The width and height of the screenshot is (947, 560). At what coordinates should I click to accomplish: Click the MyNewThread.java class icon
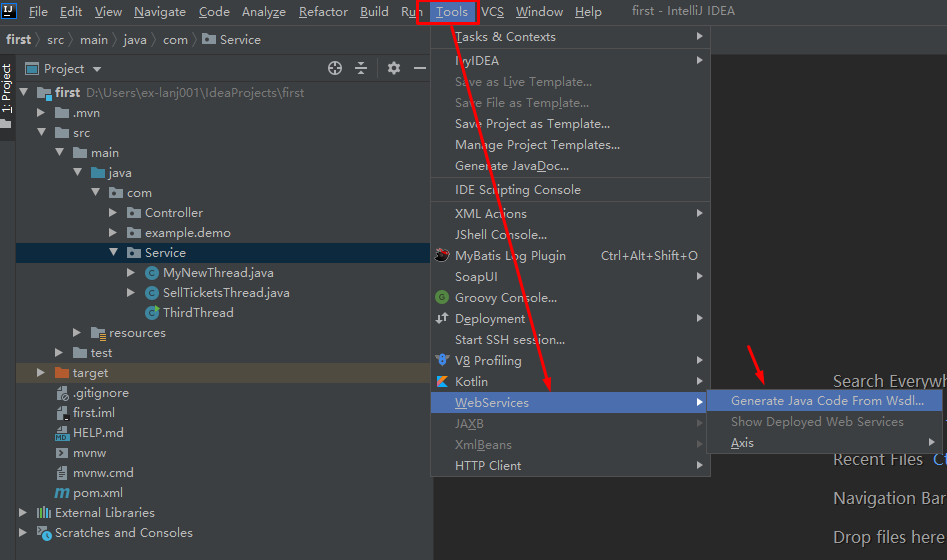point(152,273)
